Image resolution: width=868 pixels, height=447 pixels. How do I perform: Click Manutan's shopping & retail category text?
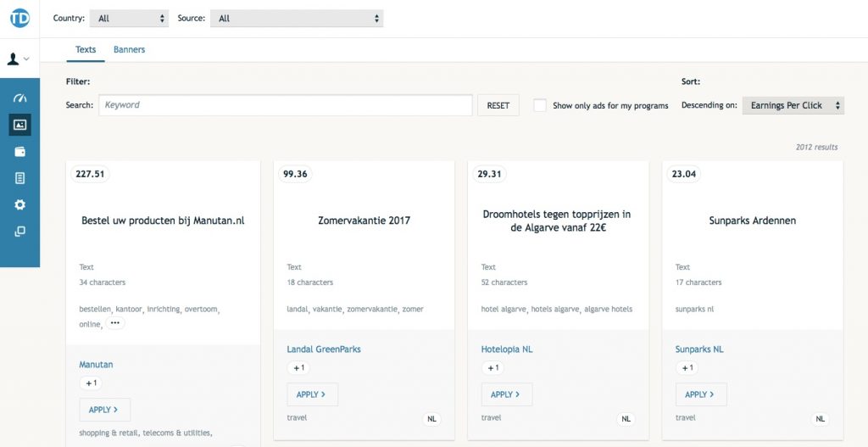click(146, 433)
